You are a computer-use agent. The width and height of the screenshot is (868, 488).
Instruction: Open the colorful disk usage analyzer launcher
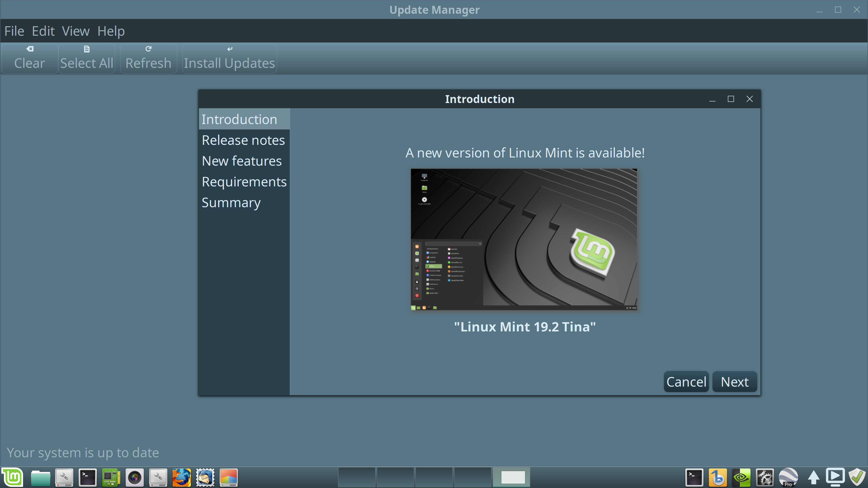[229, 477]
